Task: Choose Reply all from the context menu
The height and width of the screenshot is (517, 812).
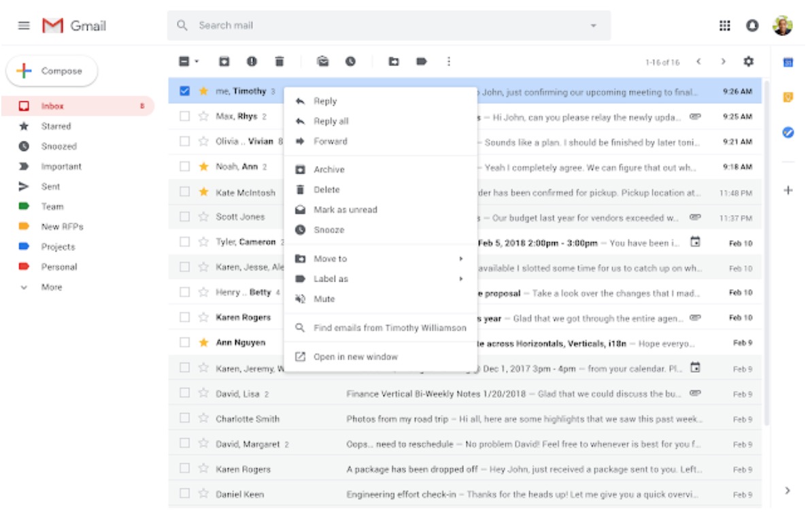Action: pos(380,121)
